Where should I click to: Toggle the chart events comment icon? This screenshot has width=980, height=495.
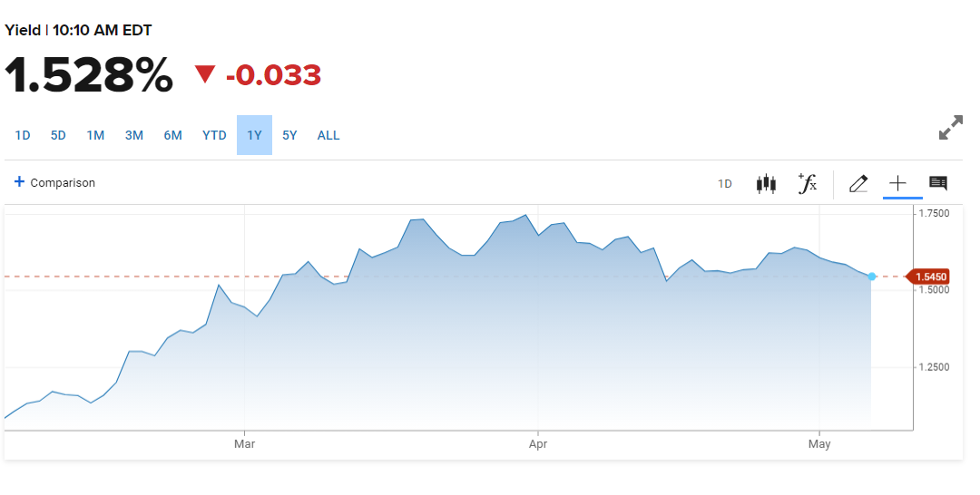pos(938,183)
